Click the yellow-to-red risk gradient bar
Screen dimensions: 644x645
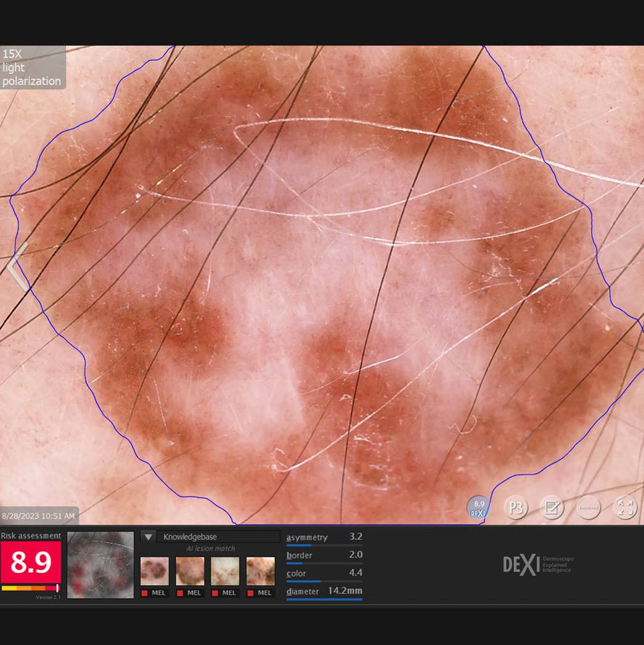(30, 588)
